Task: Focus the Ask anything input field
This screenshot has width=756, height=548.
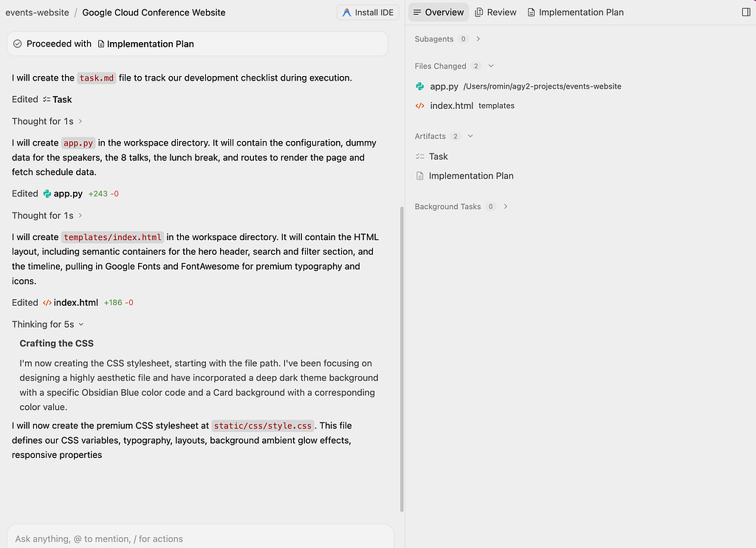Action: tap(200, 538)
